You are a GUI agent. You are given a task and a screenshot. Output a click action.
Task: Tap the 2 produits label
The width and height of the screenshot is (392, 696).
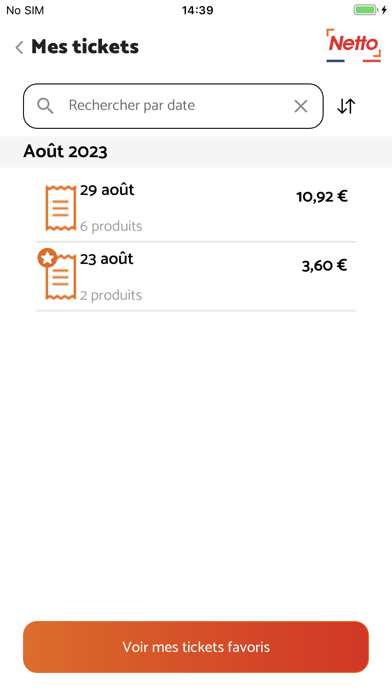tap(111, 295)
